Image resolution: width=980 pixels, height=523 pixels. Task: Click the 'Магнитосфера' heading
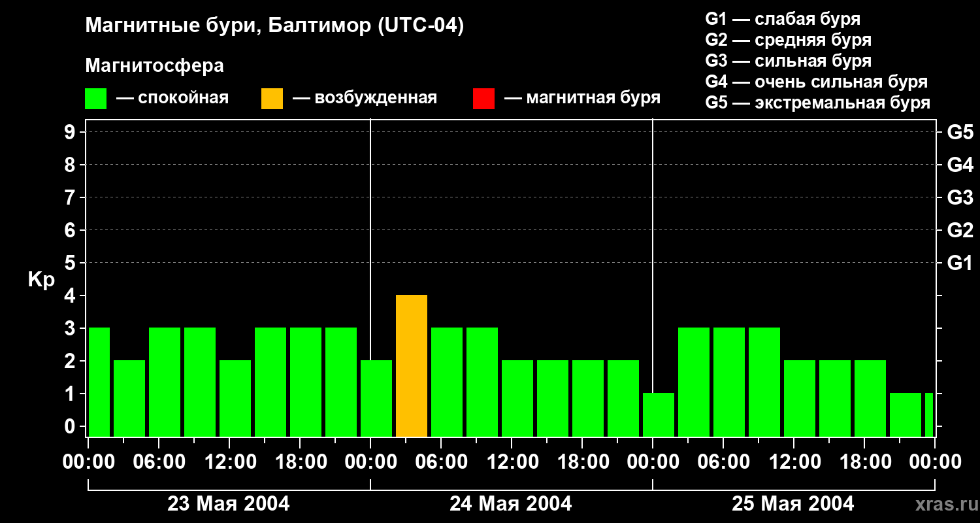(x=154, y=66)
